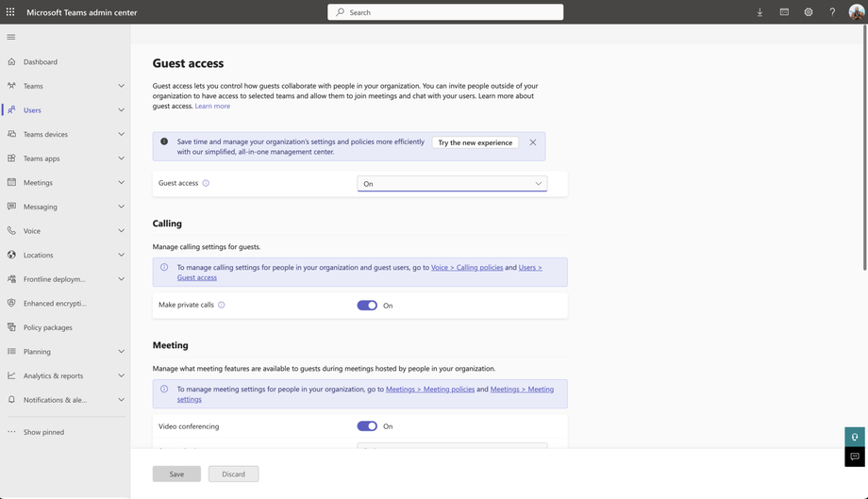Open the feedback chat icon
The height and width of the screenshot is (499, 868).
tap(855, 457)
